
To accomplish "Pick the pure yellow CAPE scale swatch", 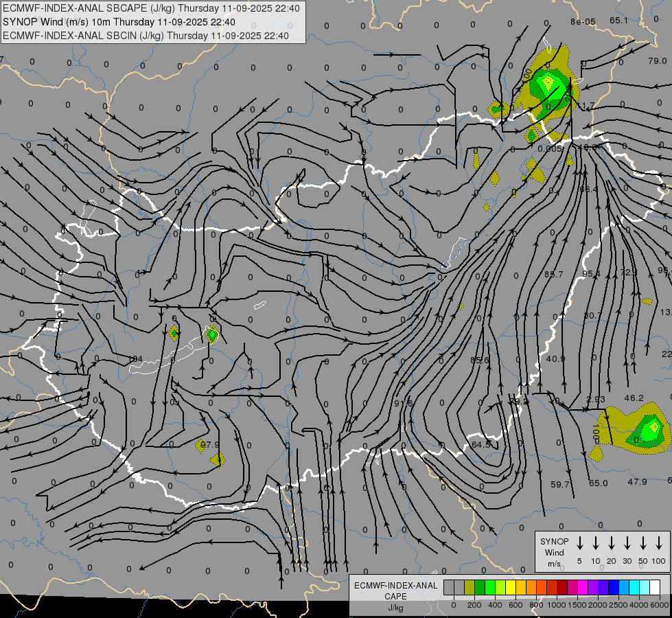I will [511, 588].
